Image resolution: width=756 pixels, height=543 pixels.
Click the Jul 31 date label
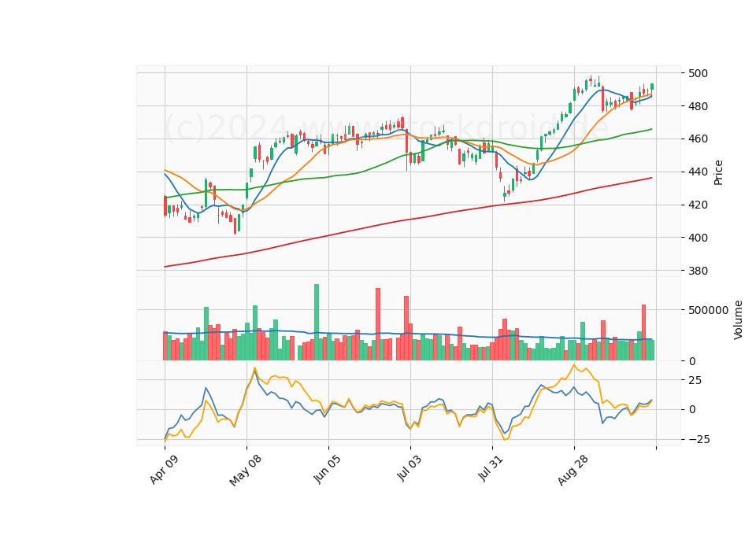click(491, 467)
